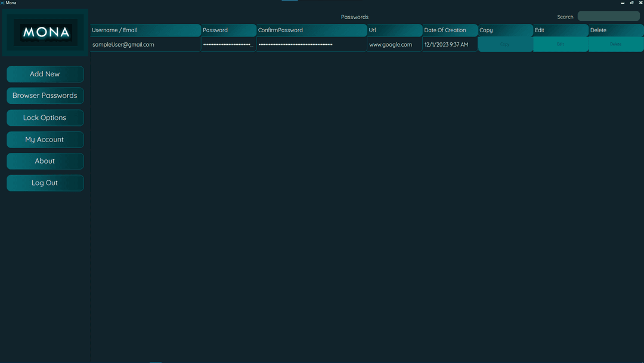Open the About page

[45, 161]
